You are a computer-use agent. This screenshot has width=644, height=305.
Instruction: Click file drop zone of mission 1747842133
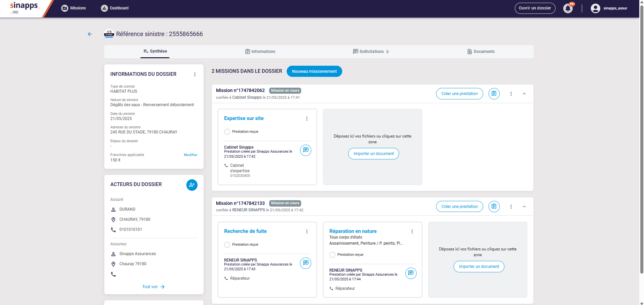(478, 260)
